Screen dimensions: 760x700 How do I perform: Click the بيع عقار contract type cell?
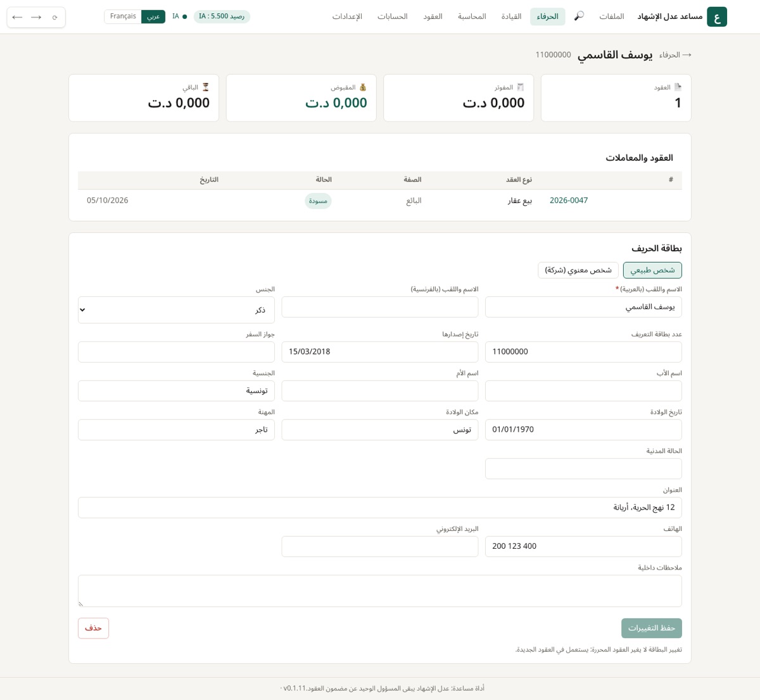(x=519, y=201)
